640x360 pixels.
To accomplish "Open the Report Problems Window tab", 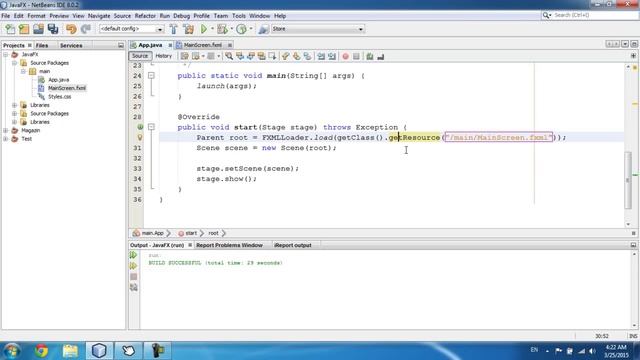I will point(229,245).
